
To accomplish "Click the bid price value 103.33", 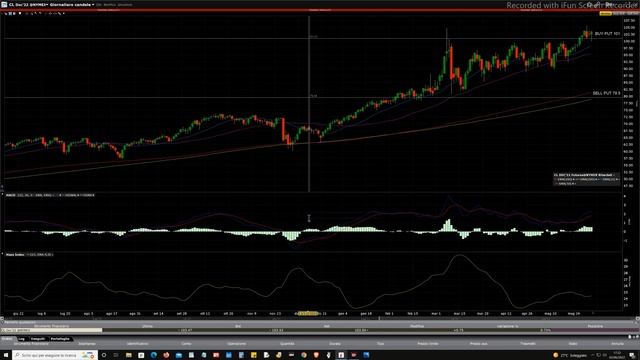I will [x=277, y=330].
